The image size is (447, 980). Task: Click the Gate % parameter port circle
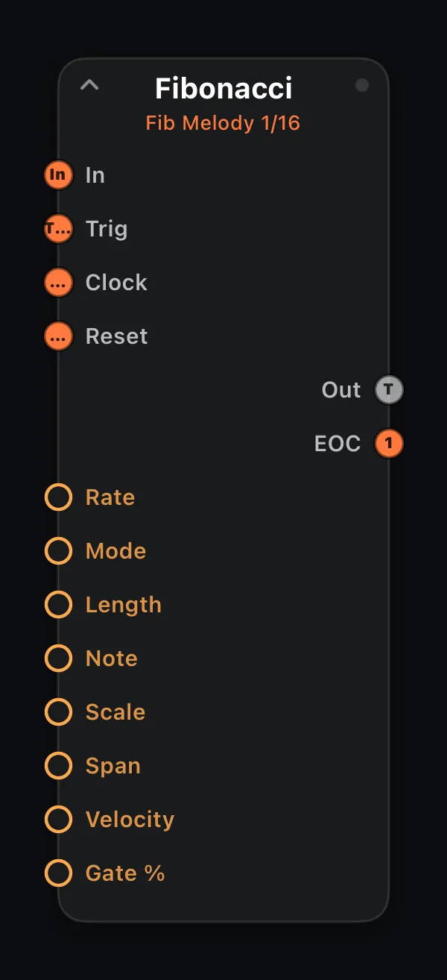coord(58,873)
